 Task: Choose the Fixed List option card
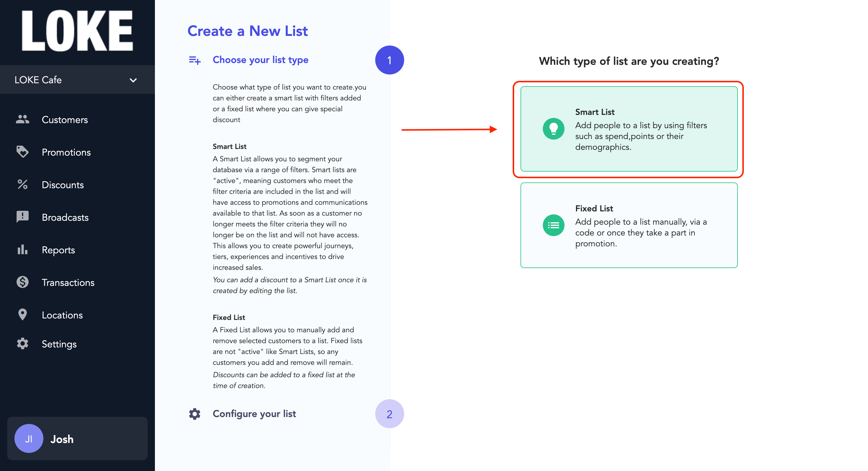click(629, 226)
